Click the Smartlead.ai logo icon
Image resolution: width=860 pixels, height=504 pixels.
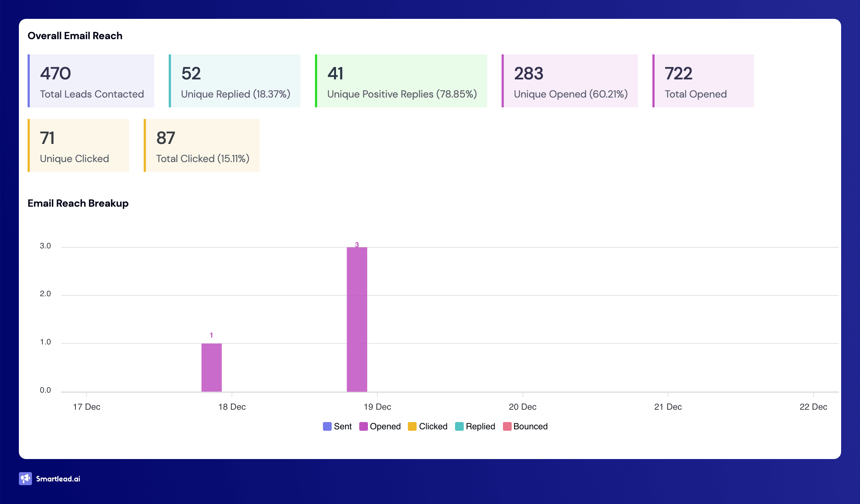[x=25, y=479]
